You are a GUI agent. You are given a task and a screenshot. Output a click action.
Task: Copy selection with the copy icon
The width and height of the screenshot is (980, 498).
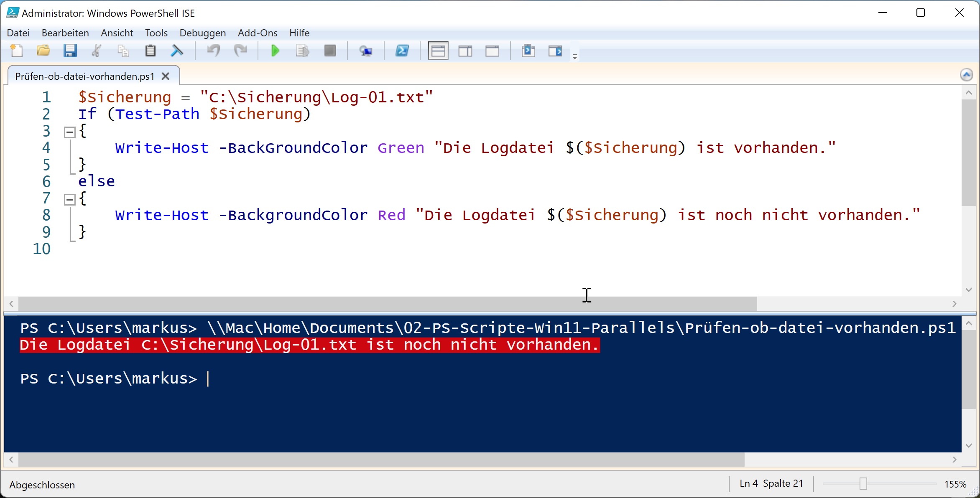tap(123, 51)
